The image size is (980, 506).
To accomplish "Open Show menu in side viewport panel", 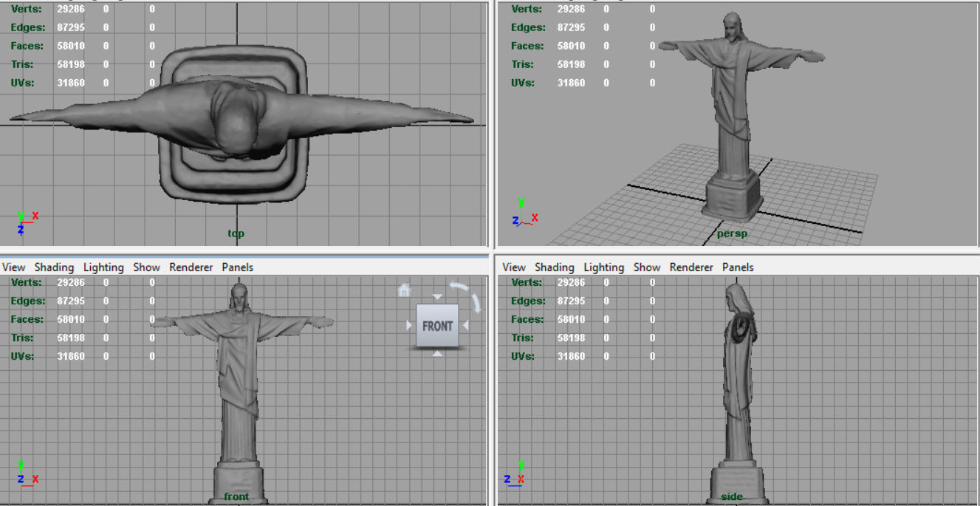I will pyautogui.click(x=646, y=267).
